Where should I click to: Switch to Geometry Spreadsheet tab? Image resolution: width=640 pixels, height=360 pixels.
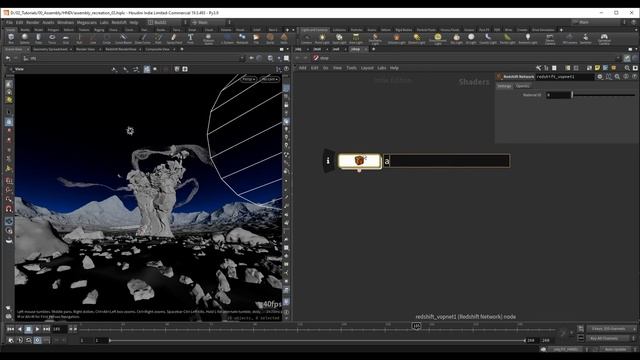tap(50, 49)
